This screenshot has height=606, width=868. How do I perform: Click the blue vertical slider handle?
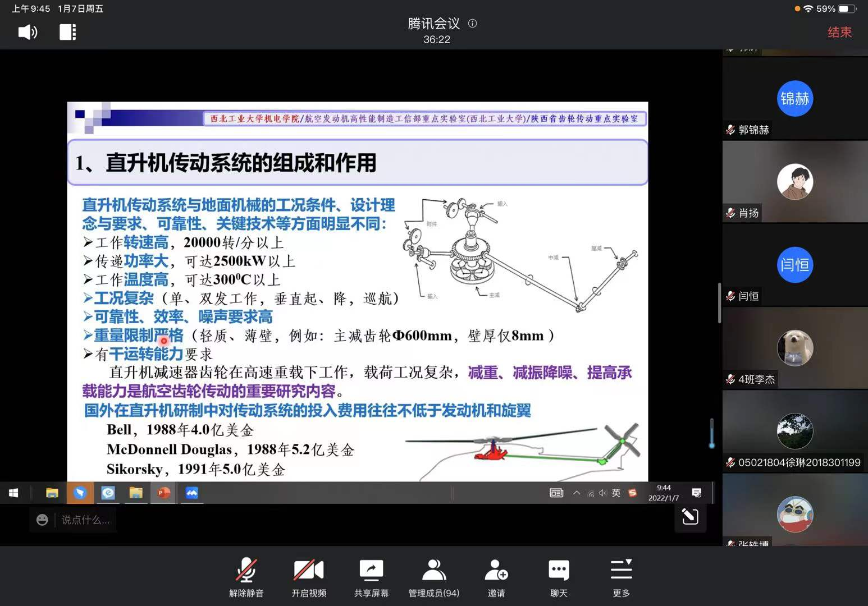[x=711, y=433]
